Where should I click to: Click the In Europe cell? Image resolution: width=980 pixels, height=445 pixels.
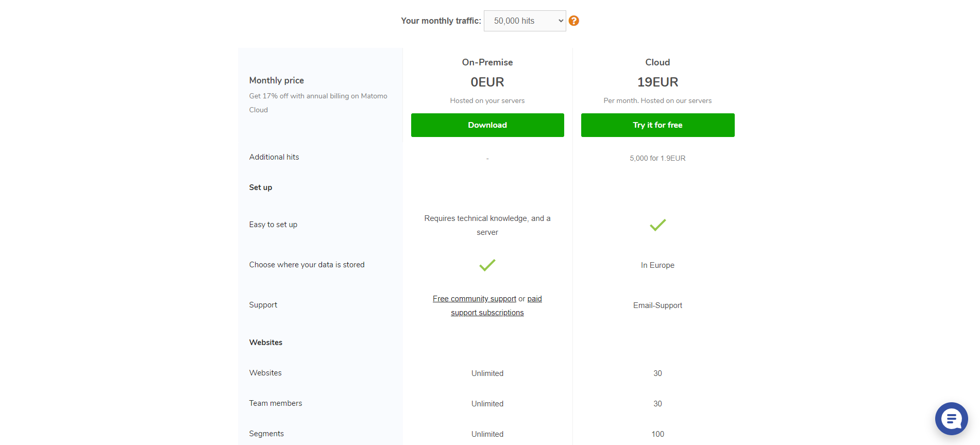pos(657,265)
